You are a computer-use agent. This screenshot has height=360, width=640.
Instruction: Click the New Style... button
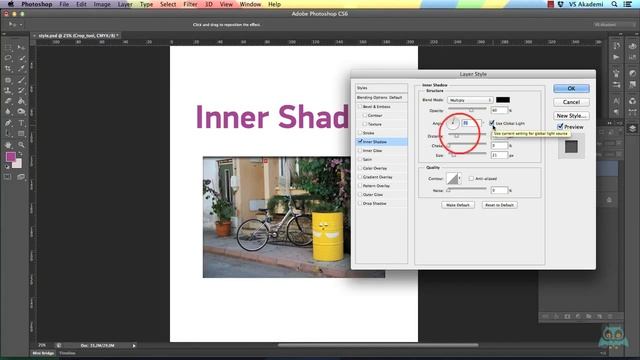[x=571, y=116]
